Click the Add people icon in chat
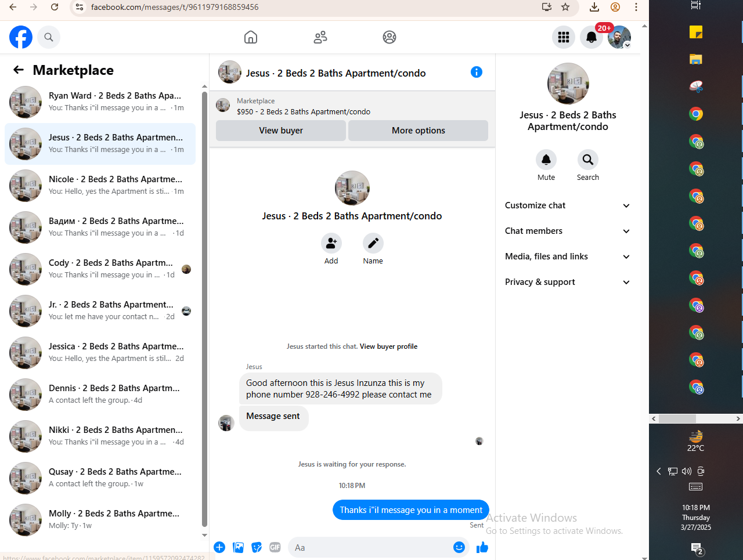 [331, 243]
